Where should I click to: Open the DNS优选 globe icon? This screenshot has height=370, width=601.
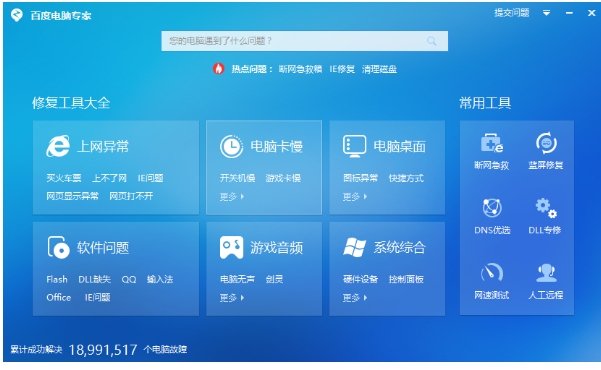click(492, 207)
